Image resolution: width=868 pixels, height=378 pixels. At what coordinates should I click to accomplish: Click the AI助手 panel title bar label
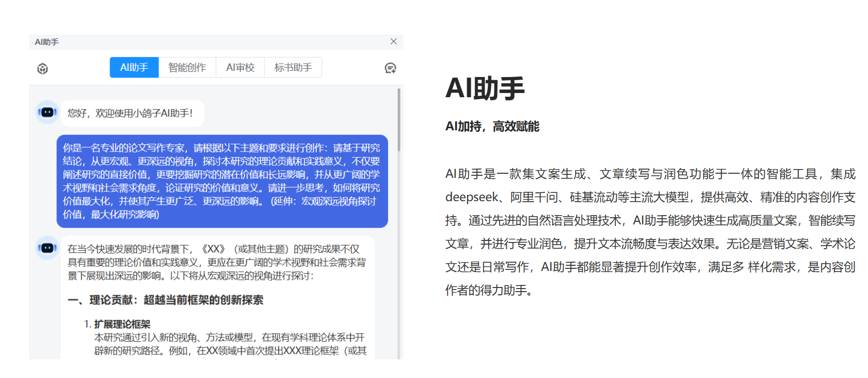[x=47, y=42]
